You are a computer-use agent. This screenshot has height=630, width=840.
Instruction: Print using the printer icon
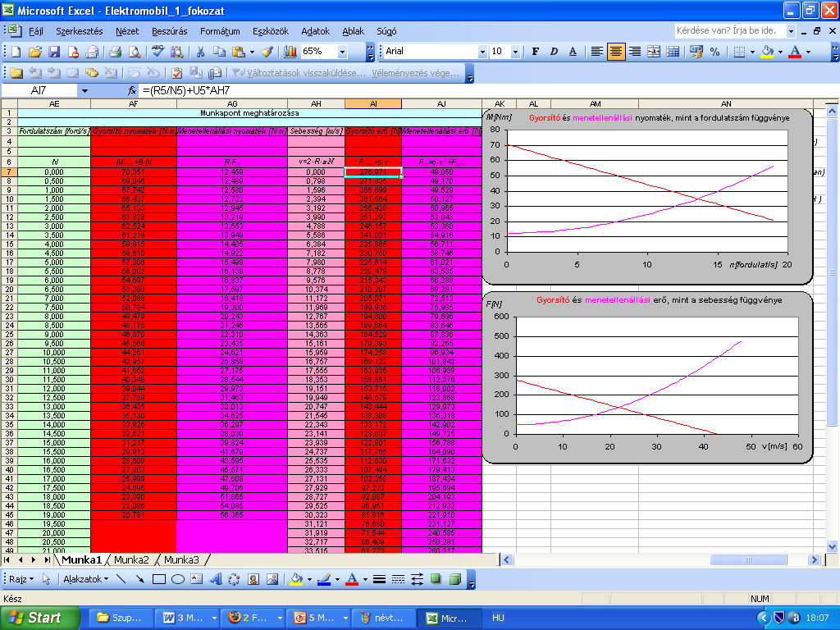[115, 52]
